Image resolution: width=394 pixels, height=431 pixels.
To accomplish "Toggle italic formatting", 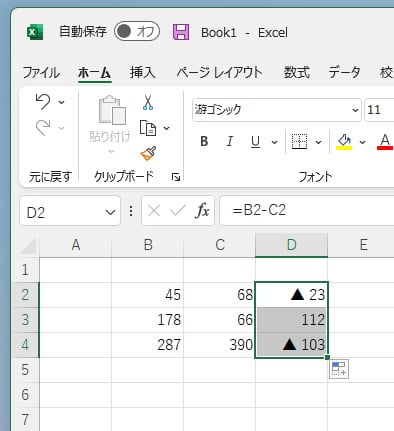I will [230, 142].
